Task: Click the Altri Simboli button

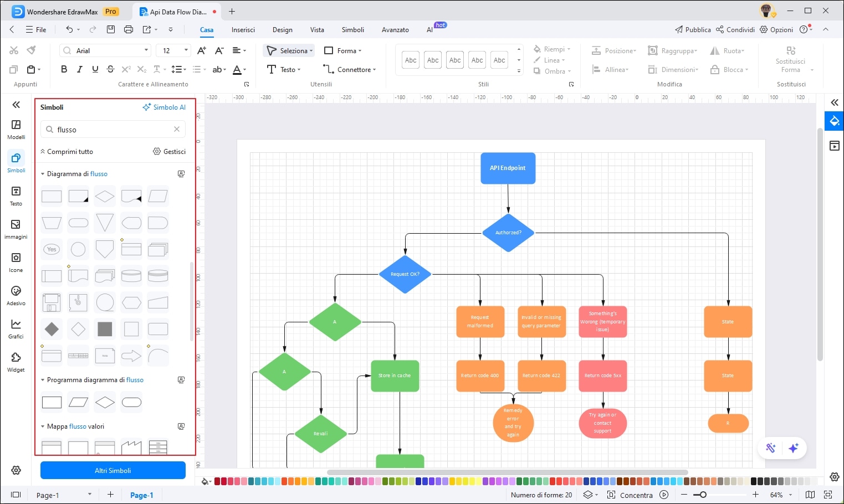Action: pos(113,470)
